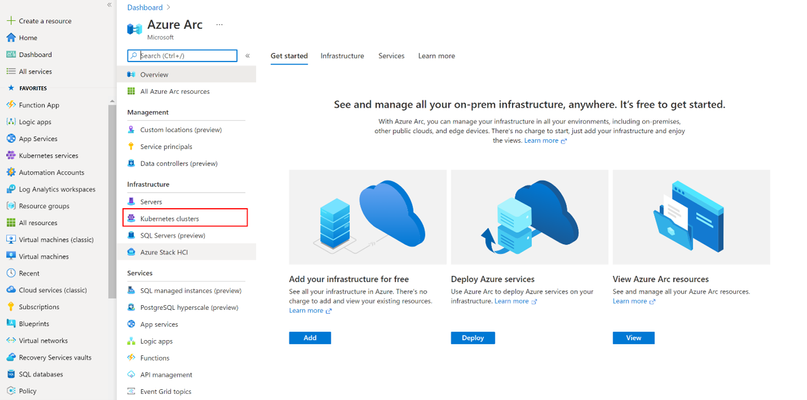807x400 pixels.
Task: Click the SQL databases icon
Action: [10, 374]
